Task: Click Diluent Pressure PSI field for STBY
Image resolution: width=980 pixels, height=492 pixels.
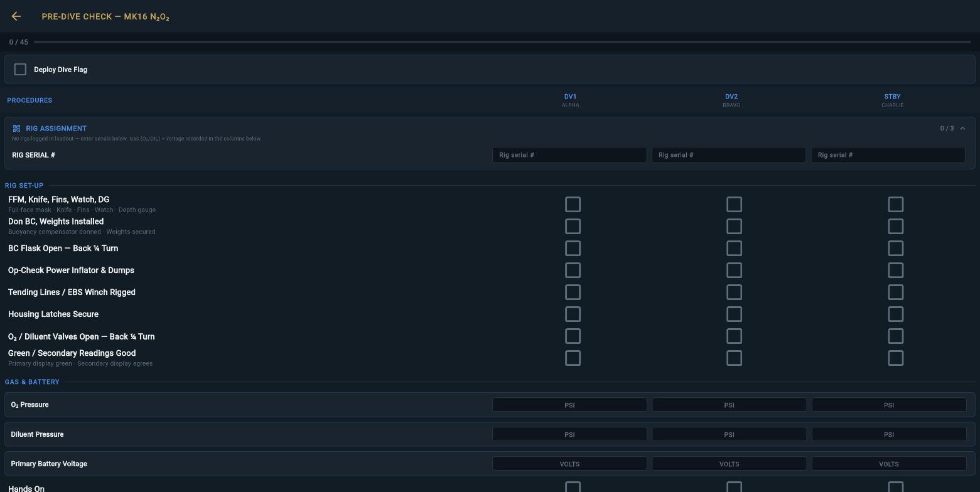Action: click(889, 434)
